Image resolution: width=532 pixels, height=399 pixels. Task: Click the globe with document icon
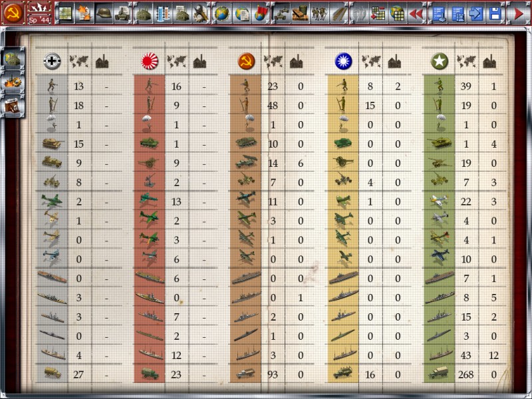241,13
